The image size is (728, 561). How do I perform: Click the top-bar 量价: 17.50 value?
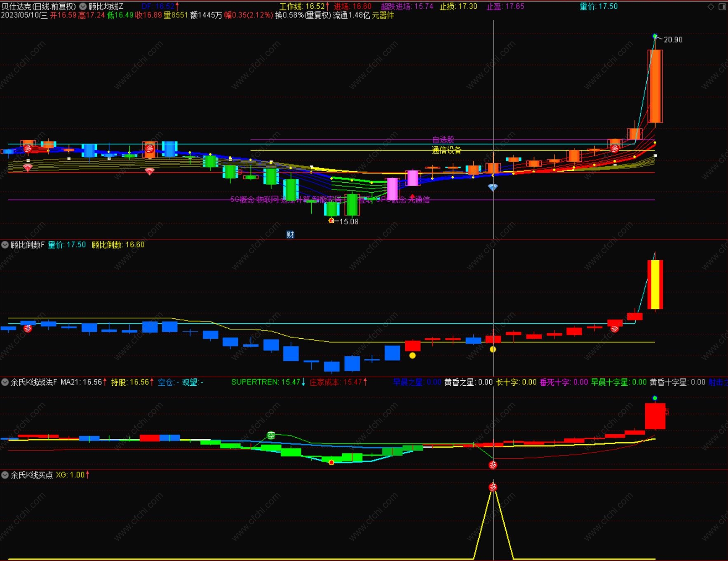pos(599,7)
